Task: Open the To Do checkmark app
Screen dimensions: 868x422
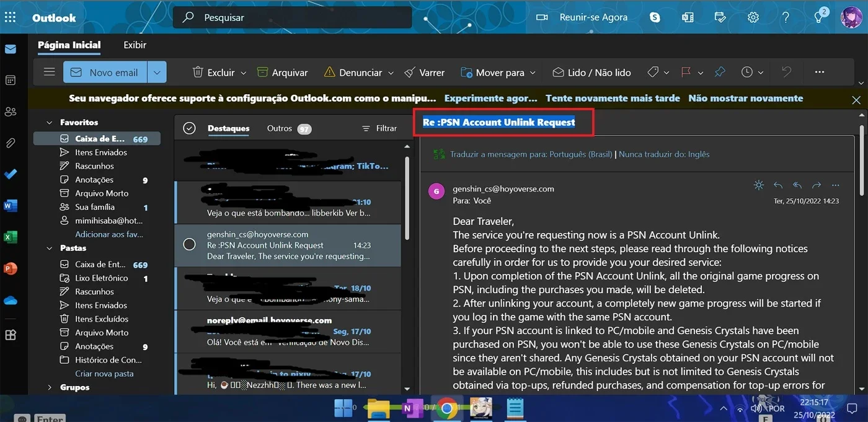Action: (11, 174)
